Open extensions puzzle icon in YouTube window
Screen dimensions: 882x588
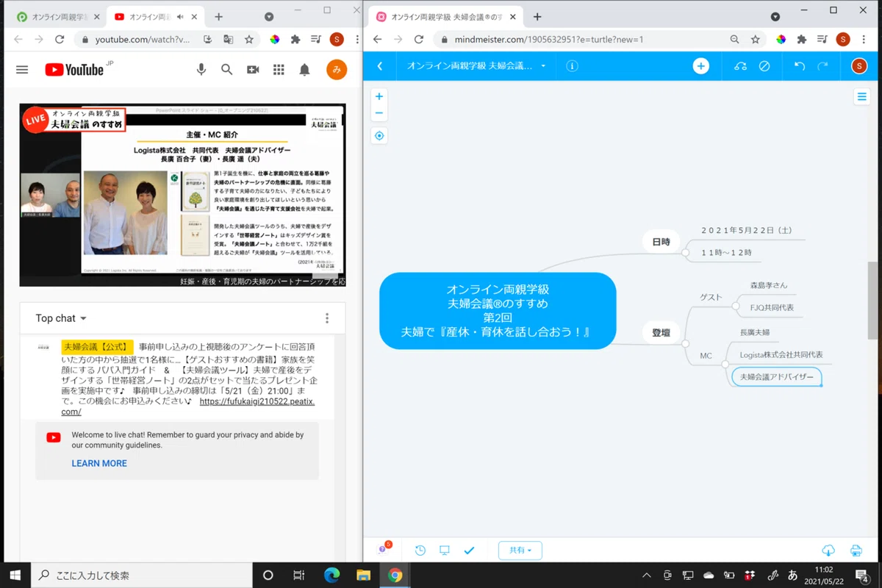tap(295, 40)
